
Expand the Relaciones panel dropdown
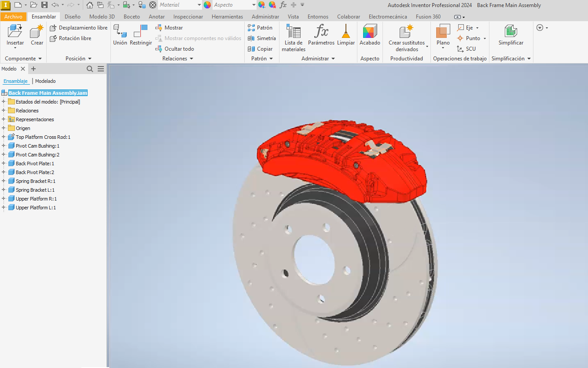click(191, 59)
